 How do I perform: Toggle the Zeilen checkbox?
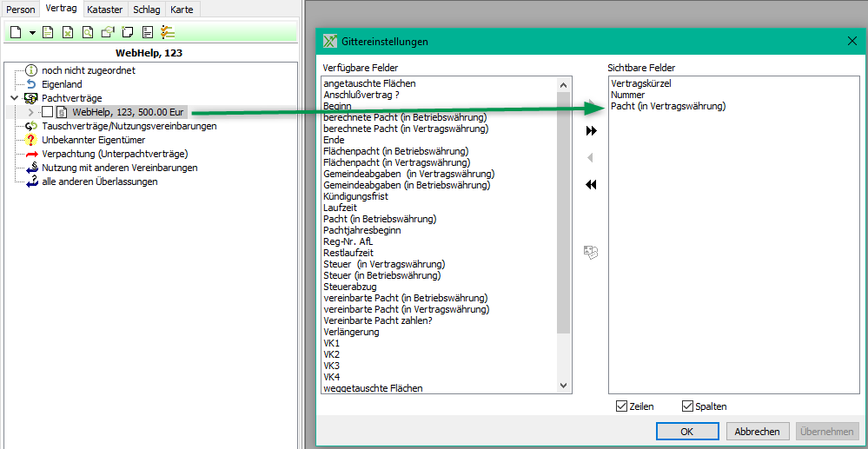click(621, 406)
